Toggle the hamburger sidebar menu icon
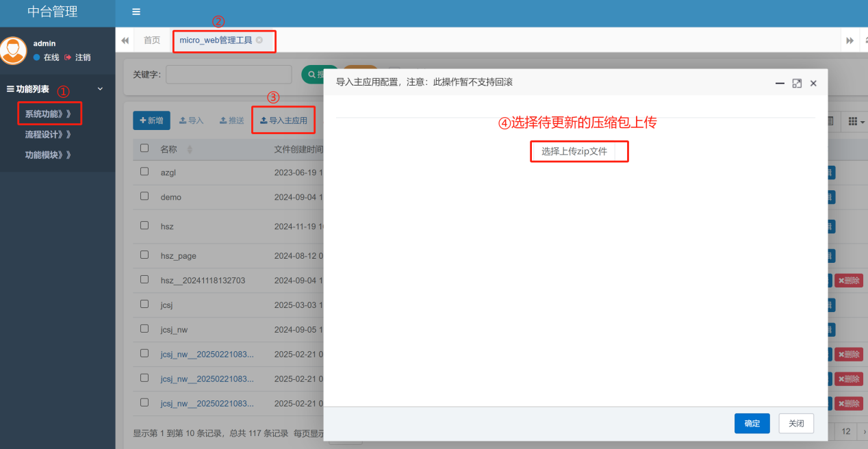Screen dimensions: 868x449 point(136,12)
